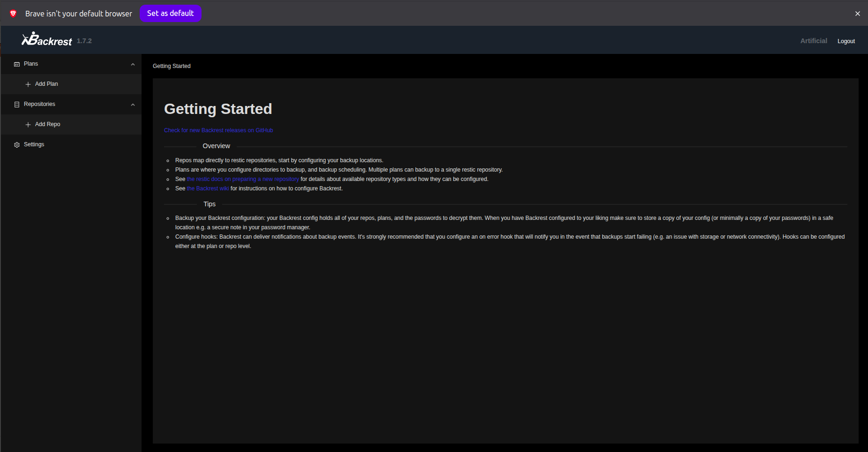
Task: Click the Artificial instance name in the header
Action: [x=814, y=41]
